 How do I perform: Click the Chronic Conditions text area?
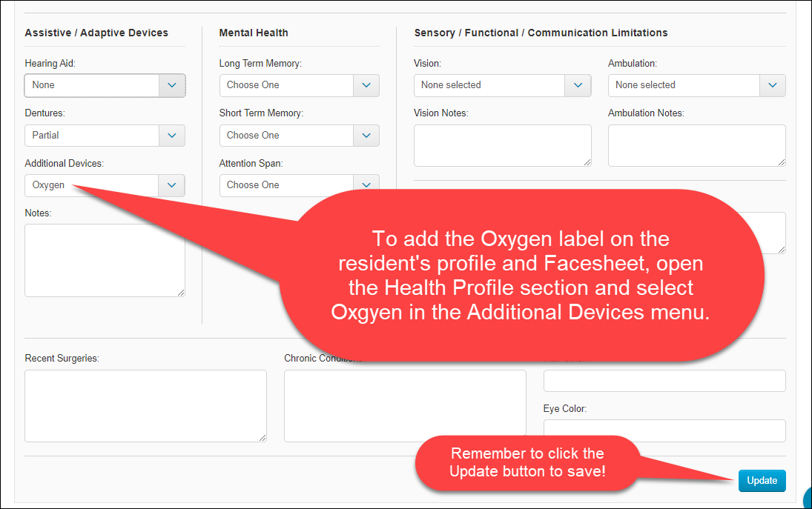405,406
